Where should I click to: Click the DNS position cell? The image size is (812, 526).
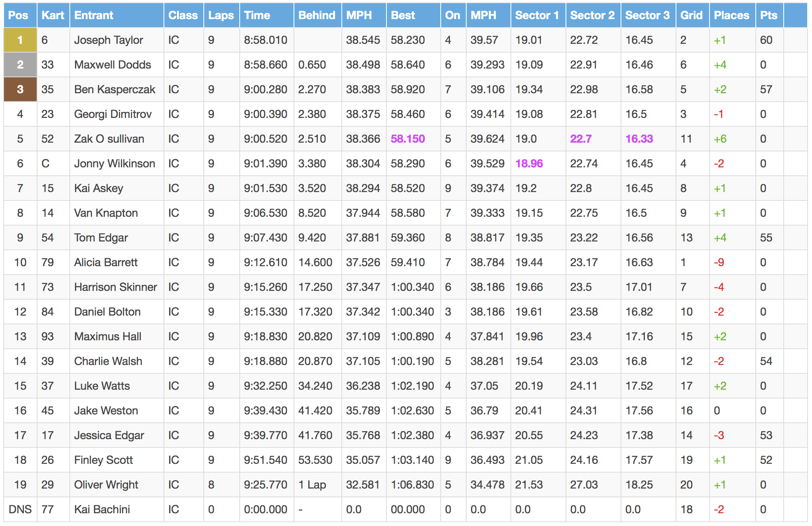point(20,509)
